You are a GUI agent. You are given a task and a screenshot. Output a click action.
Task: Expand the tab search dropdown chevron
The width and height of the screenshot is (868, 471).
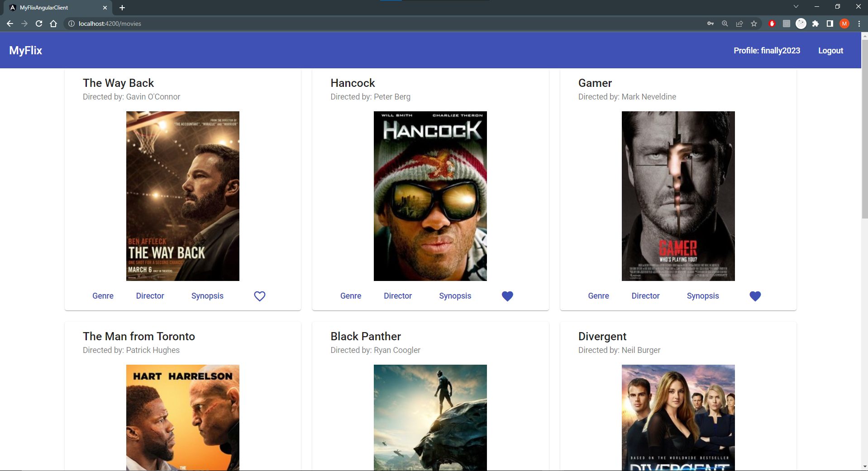click(x=796, y=6)
